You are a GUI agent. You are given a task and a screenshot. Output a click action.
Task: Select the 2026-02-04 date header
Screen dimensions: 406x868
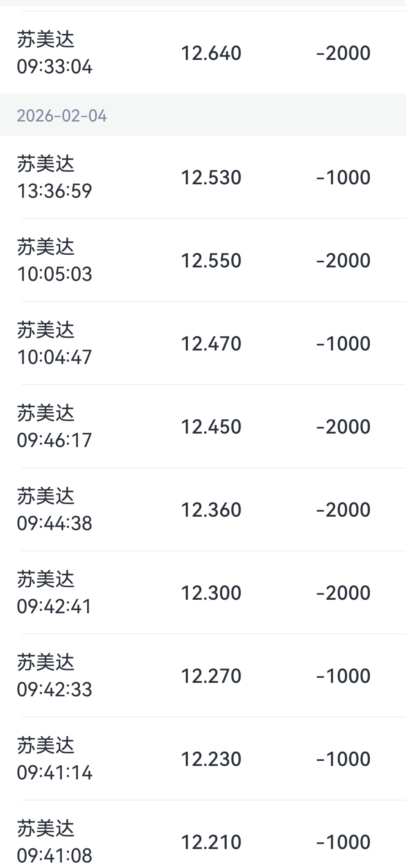[x=62, y=116]
